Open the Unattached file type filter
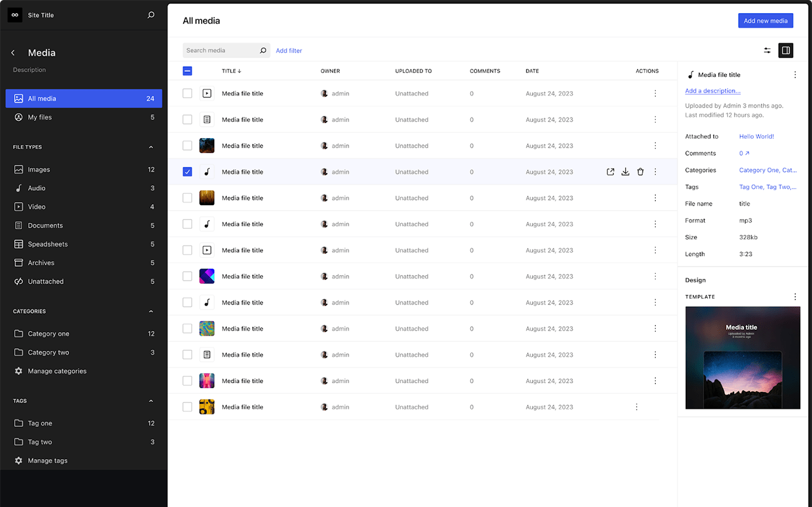 coord(46,282)
